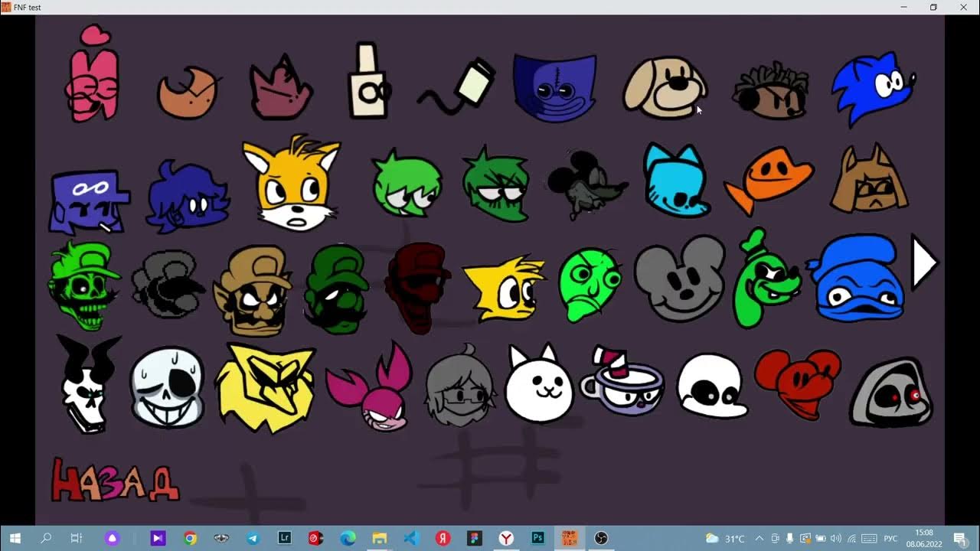Choose the brown Wario-style mustached head

tap(253, 292)
